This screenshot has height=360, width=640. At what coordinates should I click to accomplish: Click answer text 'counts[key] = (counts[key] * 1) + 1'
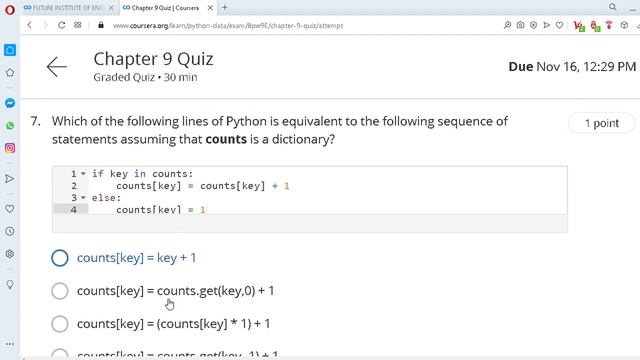tap(173, 324)
